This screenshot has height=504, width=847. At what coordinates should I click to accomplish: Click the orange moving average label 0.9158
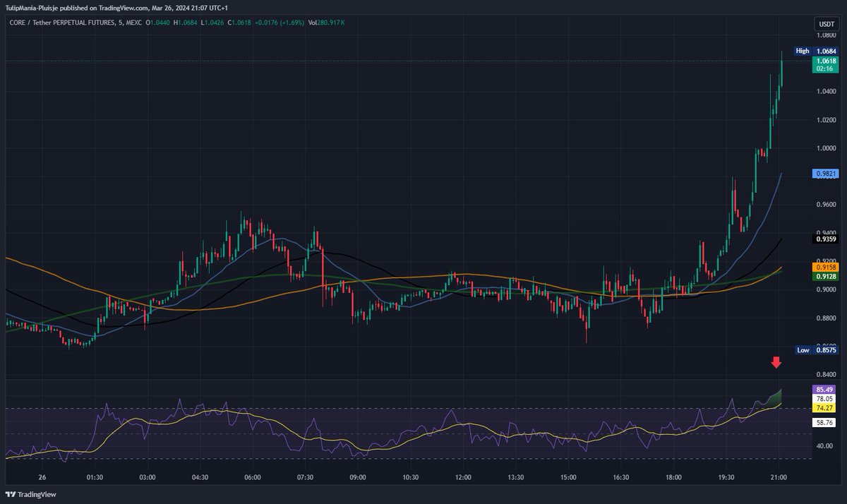pyautogui.click(x=825, y=268)
